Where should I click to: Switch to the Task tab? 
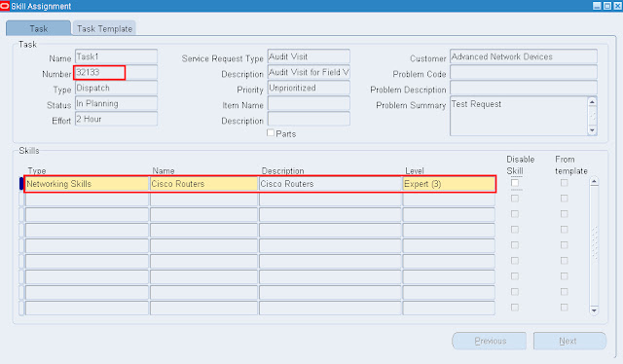point(39,28)
